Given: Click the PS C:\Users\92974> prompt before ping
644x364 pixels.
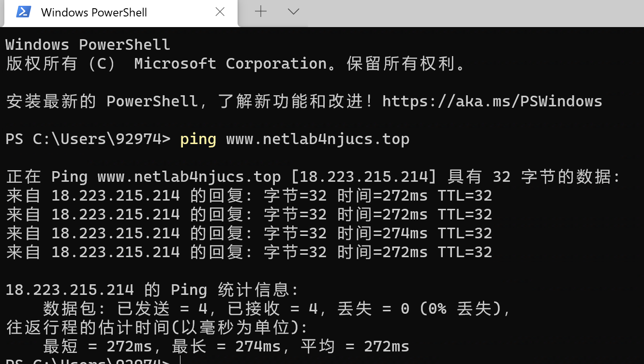Looking at the screenshot, I should pyautogui.click(x=88, y=139).
